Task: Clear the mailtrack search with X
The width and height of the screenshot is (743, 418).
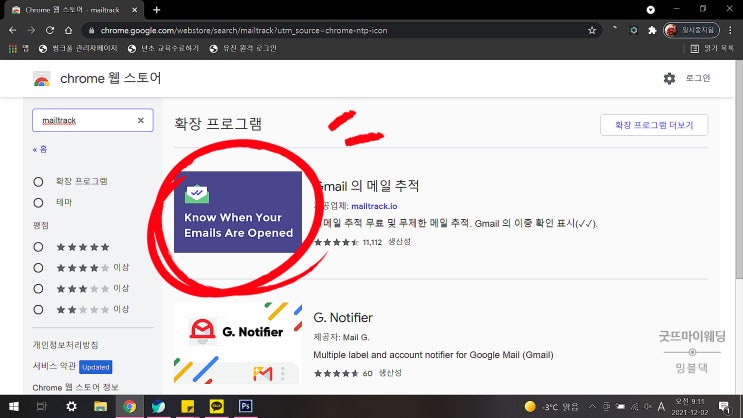Action: coord(141,120)
